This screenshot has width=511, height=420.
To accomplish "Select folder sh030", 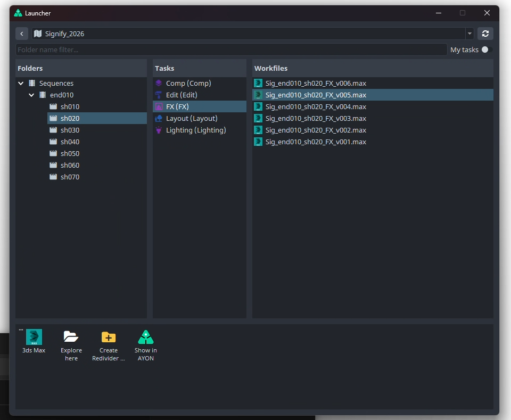I will (97, 130).
